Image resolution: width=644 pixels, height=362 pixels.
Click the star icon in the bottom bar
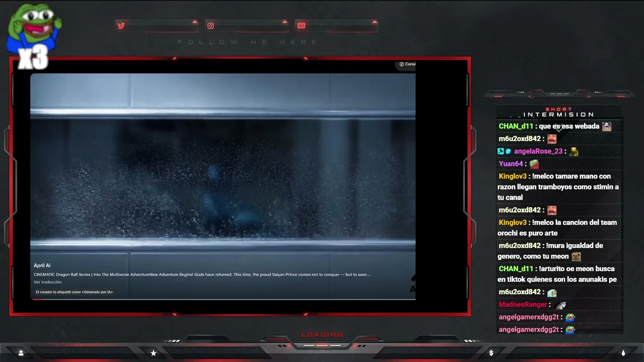153,353
